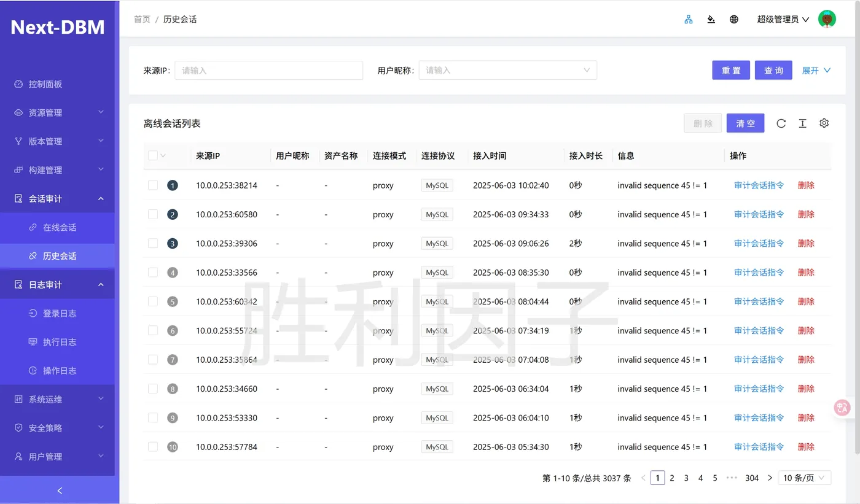Check row 10.0.0.253:57784

click(153, 447)
